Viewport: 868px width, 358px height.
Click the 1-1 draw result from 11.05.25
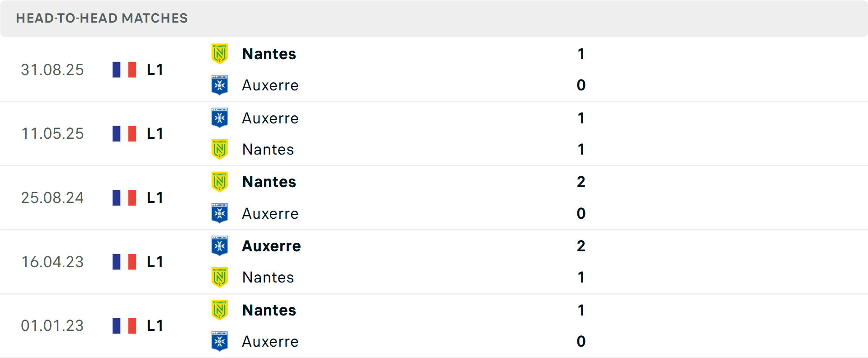581,133
